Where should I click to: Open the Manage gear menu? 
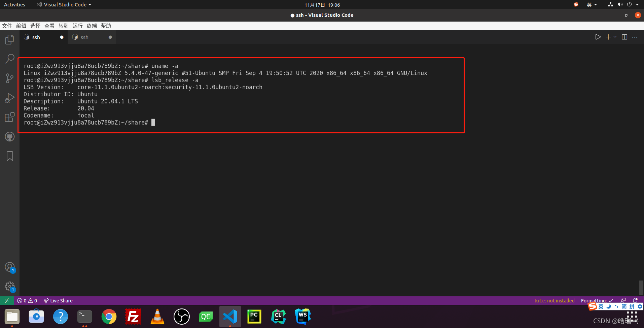10,287
